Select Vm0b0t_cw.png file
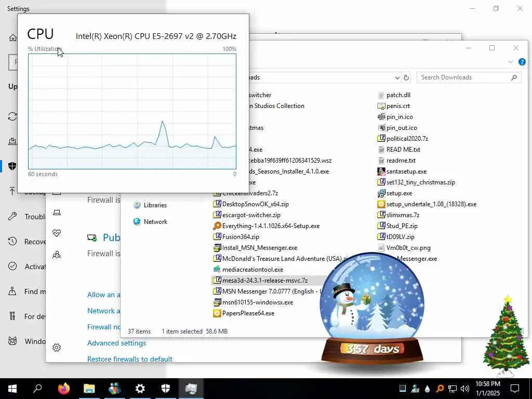The image size is (532, 399). coord(404,248)
